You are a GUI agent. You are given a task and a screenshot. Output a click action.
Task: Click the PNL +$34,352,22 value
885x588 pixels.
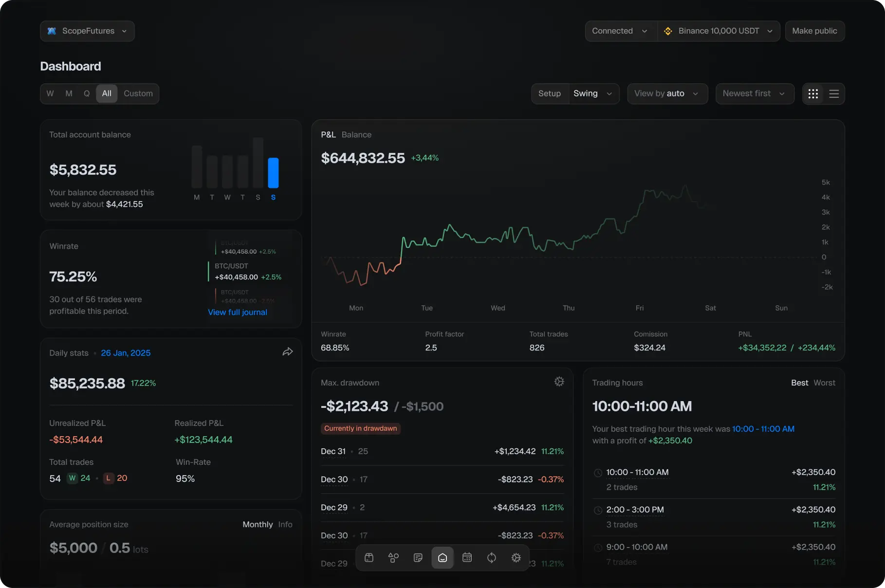[762, 348]
